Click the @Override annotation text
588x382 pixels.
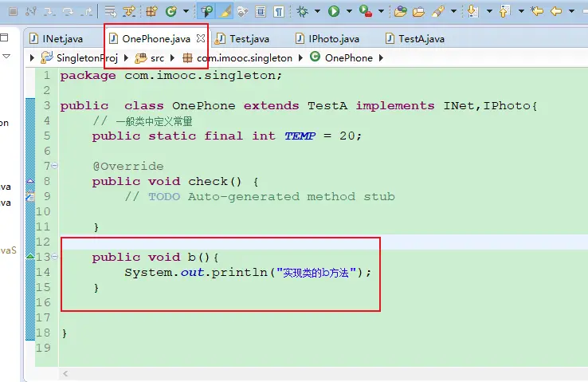[x=127, y=166]
